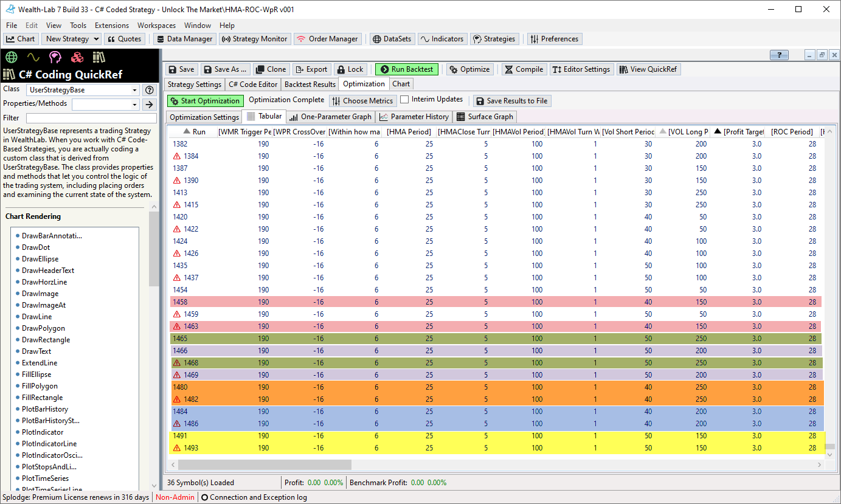
Task: Expand the New Strategy dropdown arrow
Action: coord(96,39)
